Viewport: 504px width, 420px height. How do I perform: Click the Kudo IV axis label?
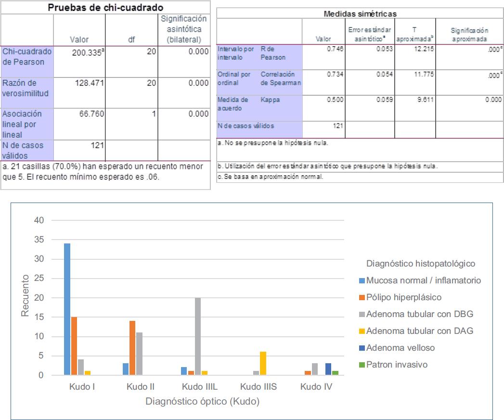click(x=316, y=387)
